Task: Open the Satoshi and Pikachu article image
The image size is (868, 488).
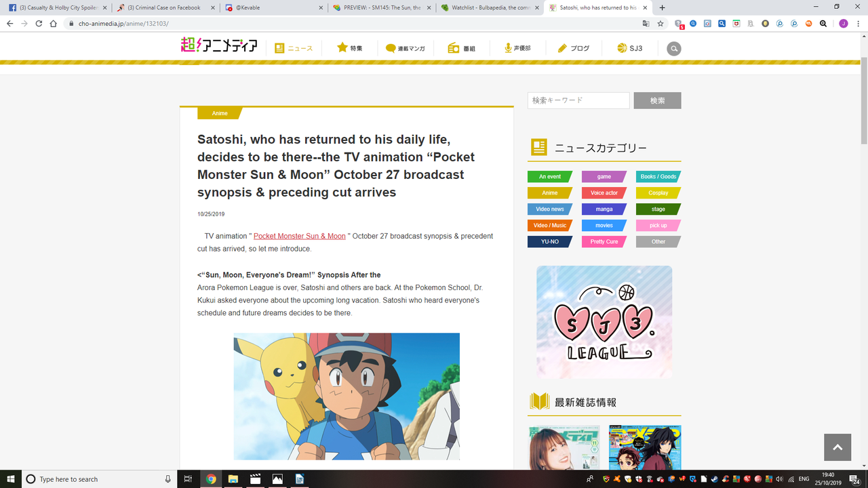Action: coord(347,396)
